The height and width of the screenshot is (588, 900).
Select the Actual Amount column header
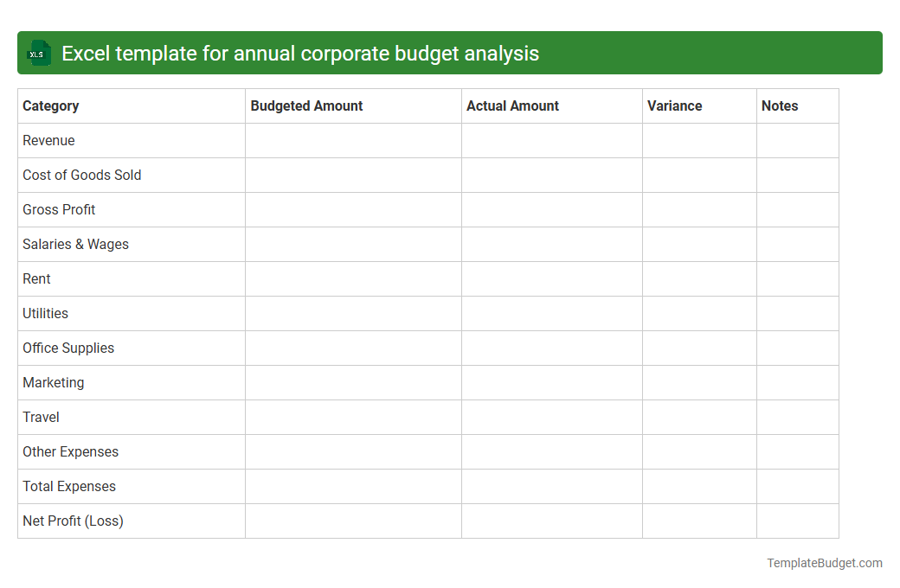[x=512, y=105]
